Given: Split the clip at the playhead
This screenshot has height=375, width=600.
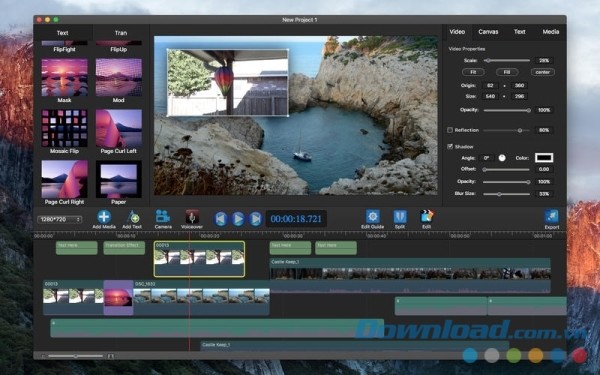Looking at the screenshot, I should (x=400, y=217).
